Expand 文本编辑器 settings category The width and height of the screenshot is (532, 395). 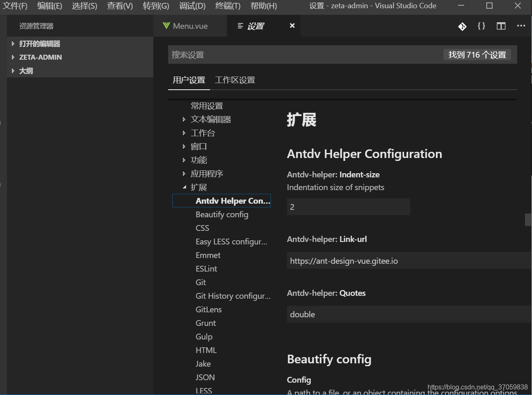point(184,119)
